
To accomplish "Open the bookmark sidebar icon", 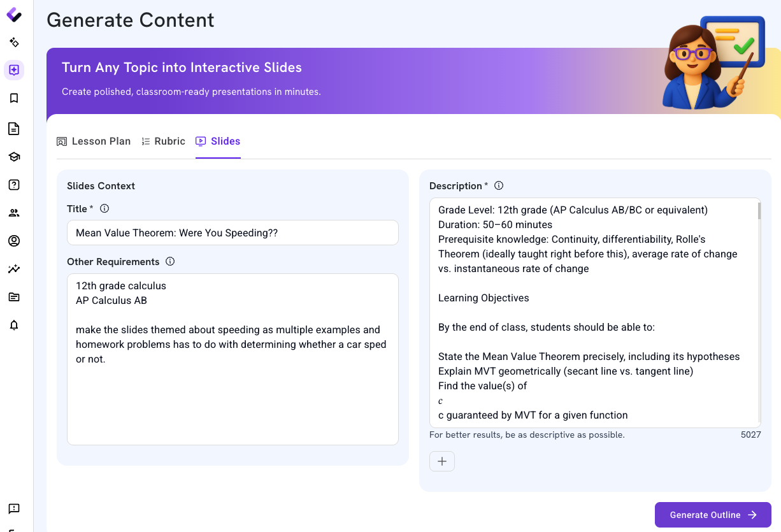I will point(14,98).
